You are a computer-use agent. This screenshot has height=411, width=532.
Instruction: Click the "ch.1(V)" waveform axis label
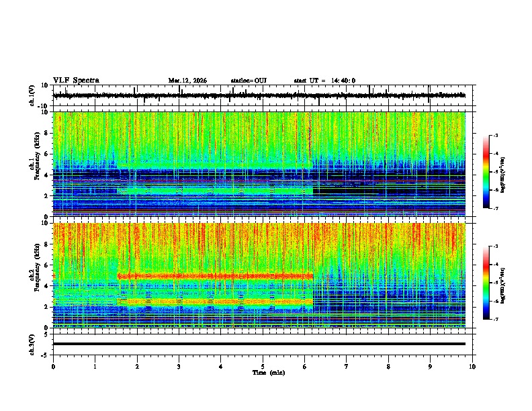tap(32, 95)
